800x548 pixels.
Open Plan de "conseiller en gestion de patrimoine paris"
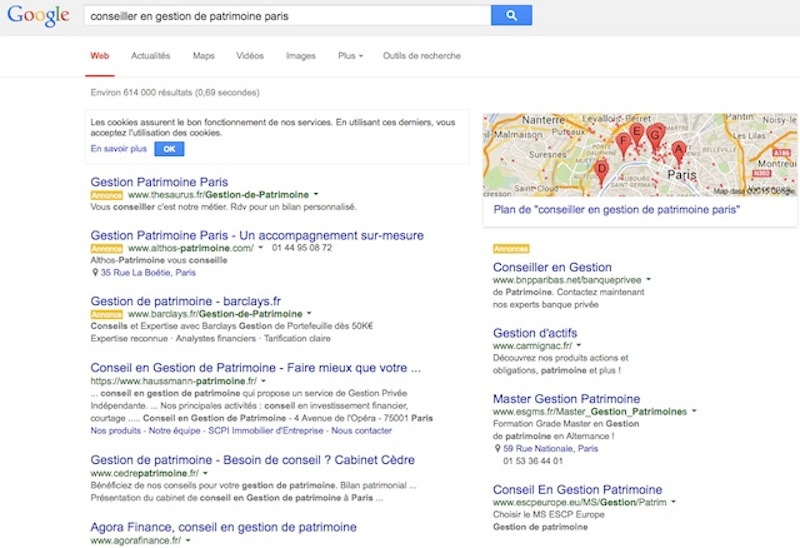(616, 210)
